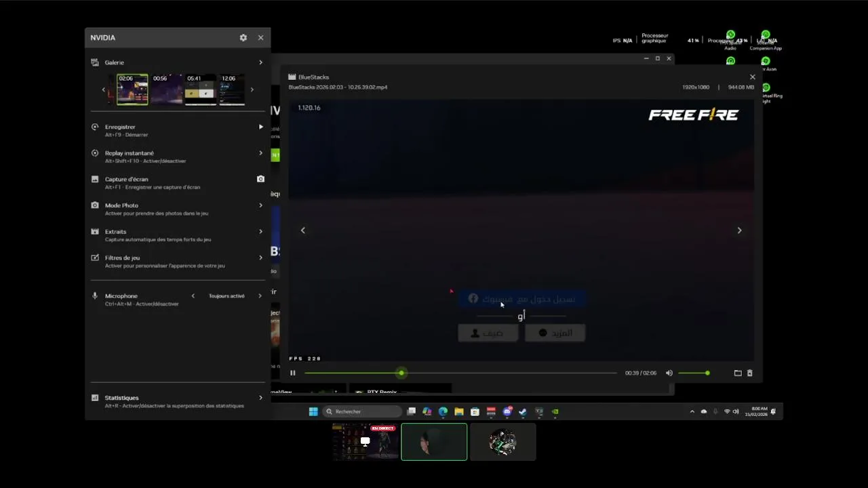Open notification center bell
Viewport: 868px width, 488px height.
pos(773,411)
